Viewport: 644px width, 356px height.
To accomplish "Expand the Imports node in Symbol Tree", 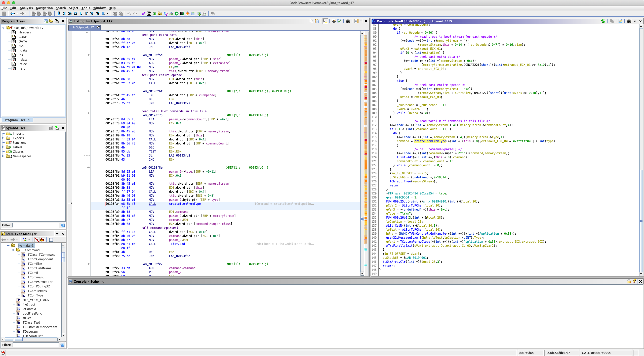I will (x=3, y=134).
